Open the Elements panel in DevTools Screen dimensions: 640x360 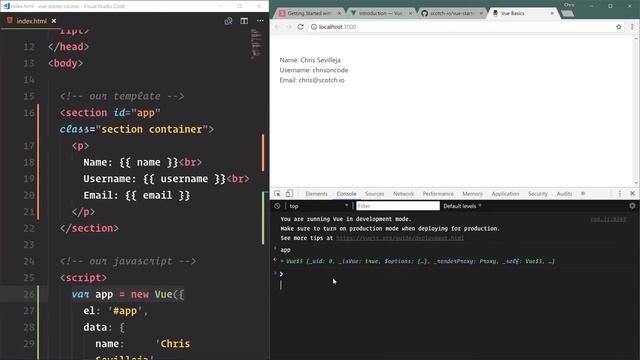coord(316,194)
